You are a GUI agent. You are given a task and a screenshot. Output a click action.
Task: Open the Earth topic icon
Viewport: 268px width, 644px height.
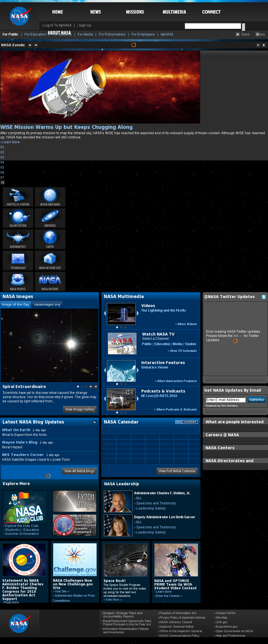click(50, 239)
